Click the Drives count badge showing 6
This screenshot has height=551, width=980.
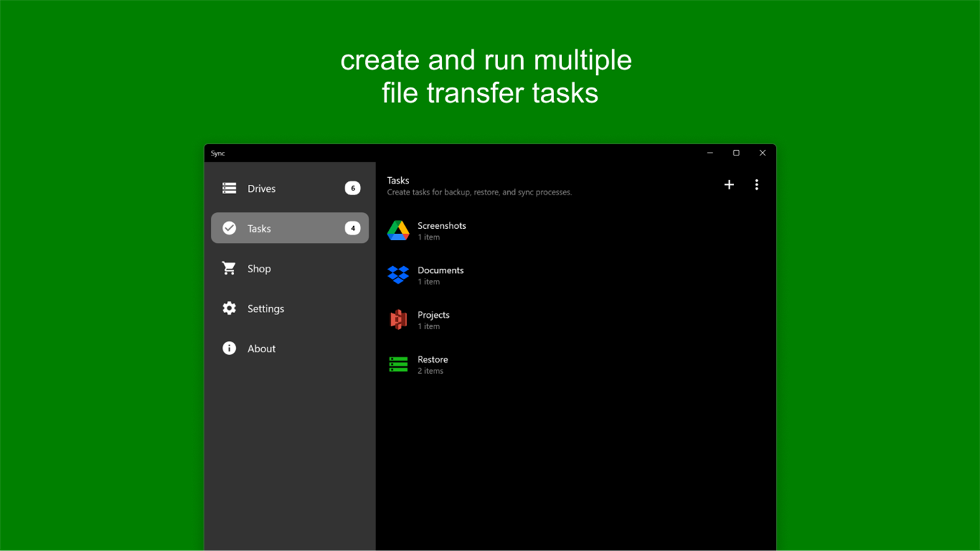[352, 188]
